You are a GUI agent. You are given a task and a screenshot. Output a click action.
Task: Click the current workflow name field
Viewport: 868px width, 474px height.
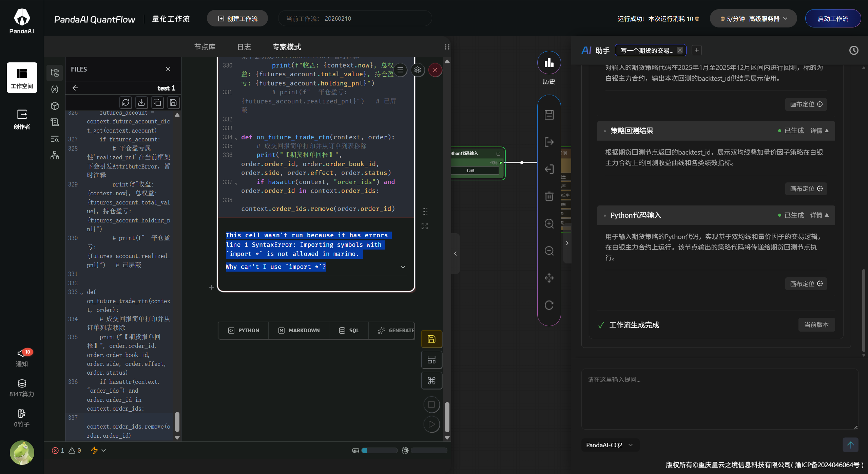click(355, 19)
